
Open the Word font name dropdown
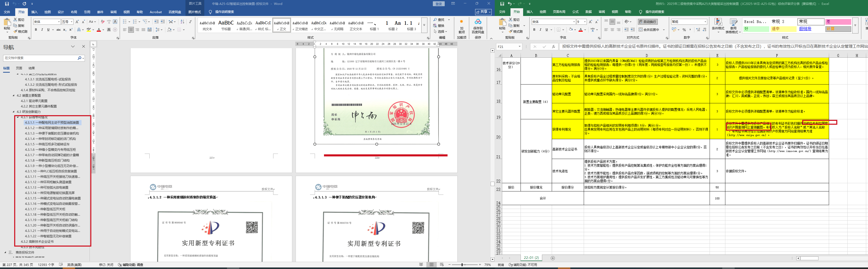[59, 22]
